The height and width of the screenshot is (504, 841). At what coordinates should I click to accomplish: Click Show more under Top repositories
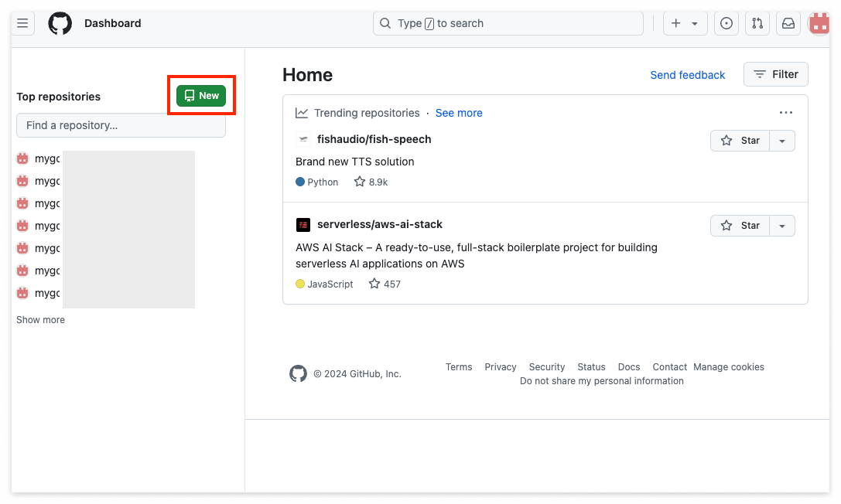point(41,320)
